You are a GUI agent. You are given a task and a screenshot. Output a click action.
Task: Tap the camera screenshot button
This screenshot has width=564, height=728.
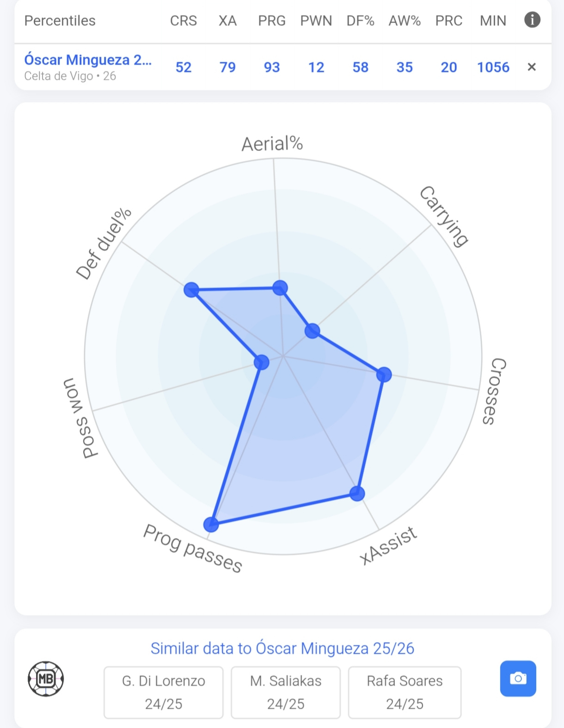[518, 678]
